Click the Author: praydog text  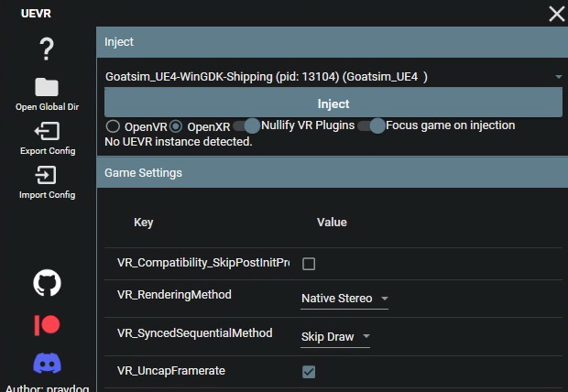(47, 387)
